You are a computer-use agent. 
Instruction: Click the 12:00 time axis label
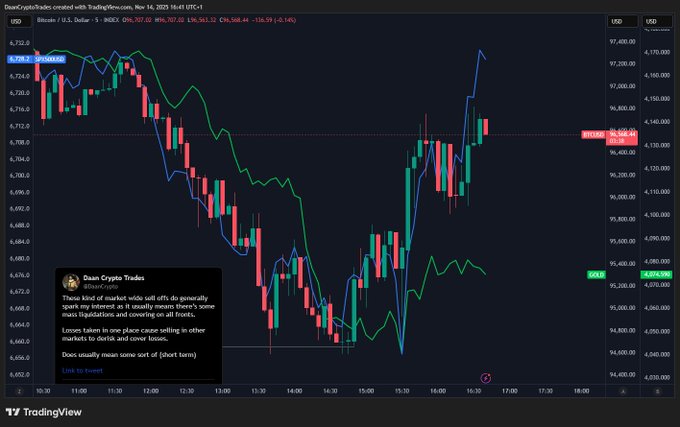click(x=150, y=391)
